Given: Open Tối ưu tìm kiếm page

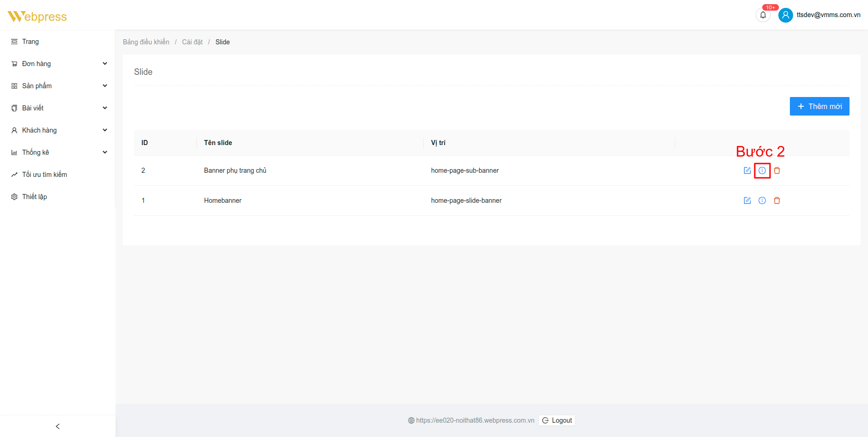Looking at the screenshot, I should click(44, 175).
